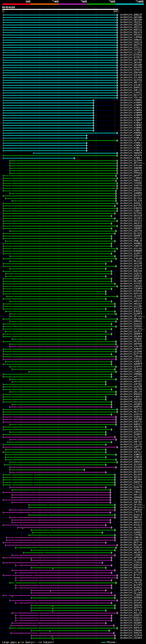The height and width of the screenshot is (644, 146).
Task: Click the green ~80% identity legend segment
Action: tap(101, 4)
